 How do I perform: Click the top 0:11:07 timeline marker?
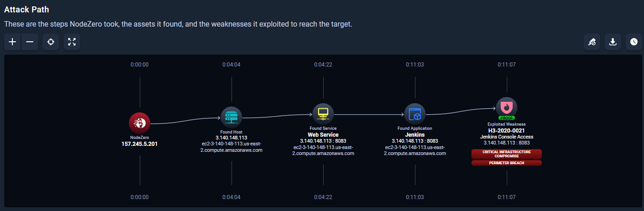(507, 65)
